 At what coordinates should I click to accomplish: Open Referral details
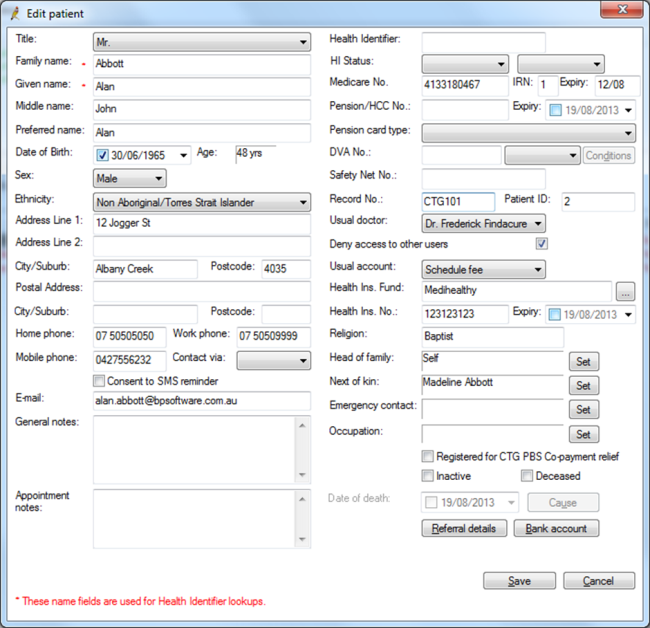464,529
